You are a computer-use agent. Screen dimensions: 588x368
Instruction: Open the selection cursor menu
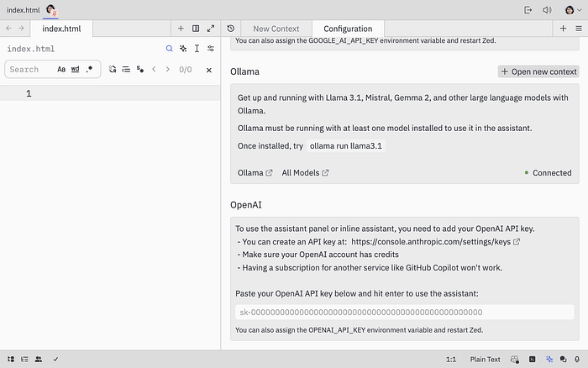(x=197, y=49)
